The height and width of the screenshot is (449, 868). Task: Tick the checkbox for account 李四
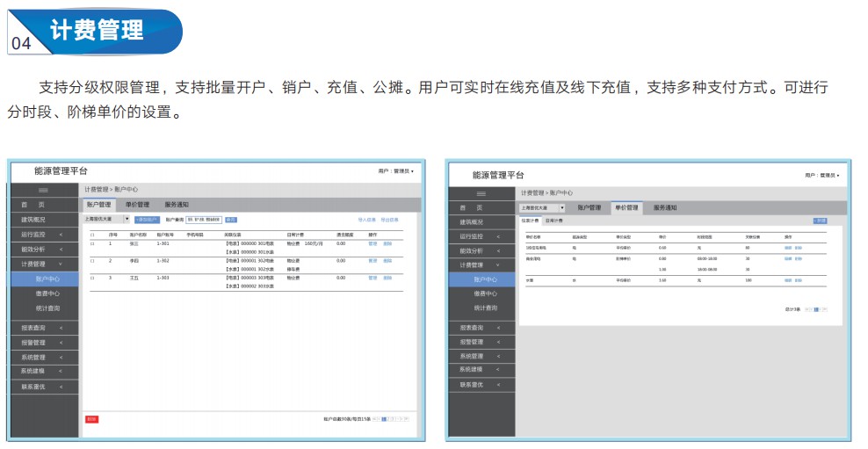[x=92, y=261]
